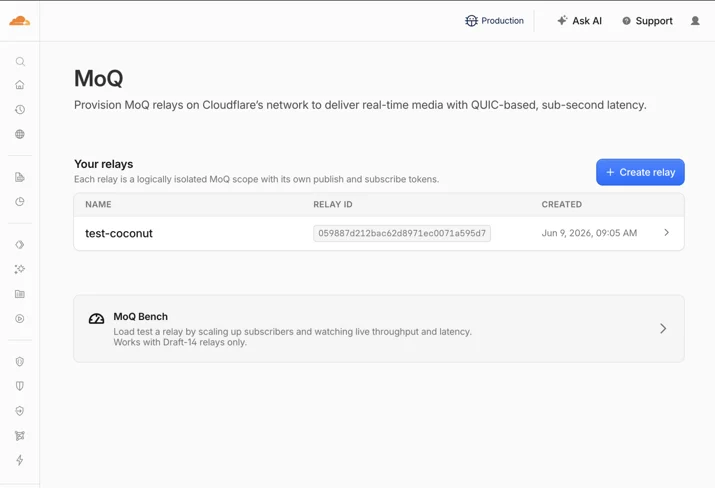The image size is (715, 488).
Task: Click the RELAY ID column header
Action: pos(332,204)
